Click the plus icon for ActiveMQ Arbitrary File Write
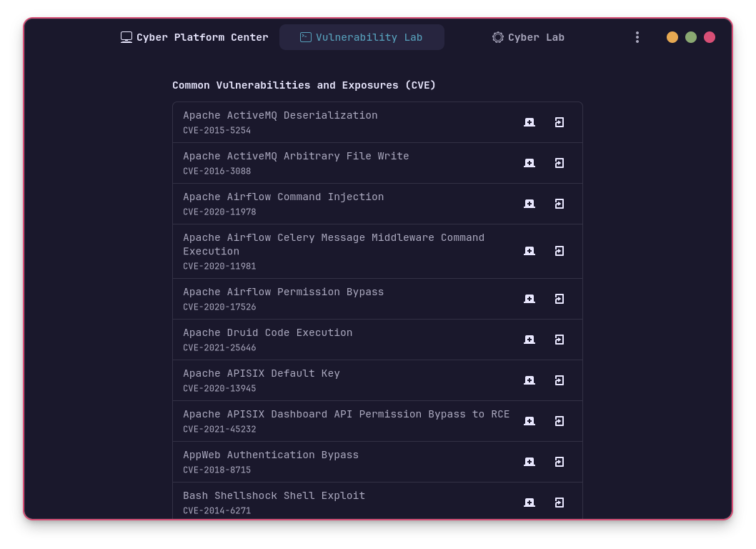756x549 pixels. pyautogui.click(x=529, y=163)
